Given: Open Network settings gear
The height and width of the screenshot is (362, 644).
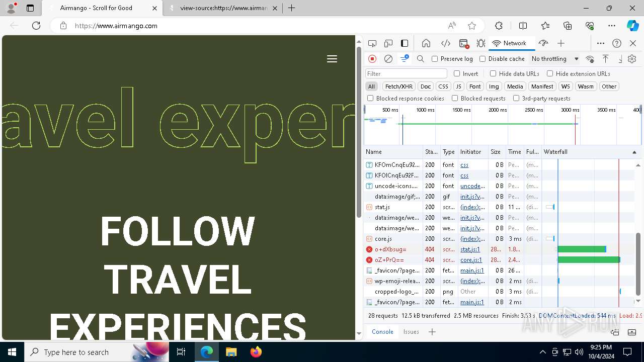Looking at the screenshot, I should [632, 59].
